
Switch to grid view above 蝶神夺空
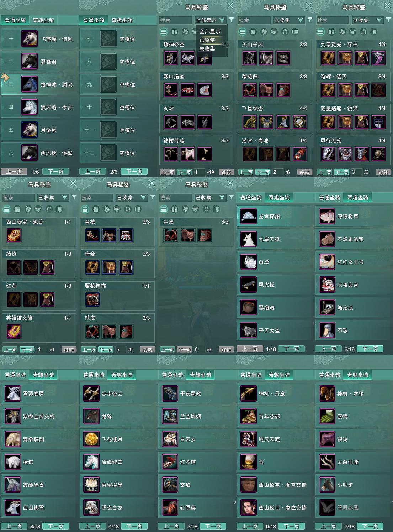pos(174,32)
